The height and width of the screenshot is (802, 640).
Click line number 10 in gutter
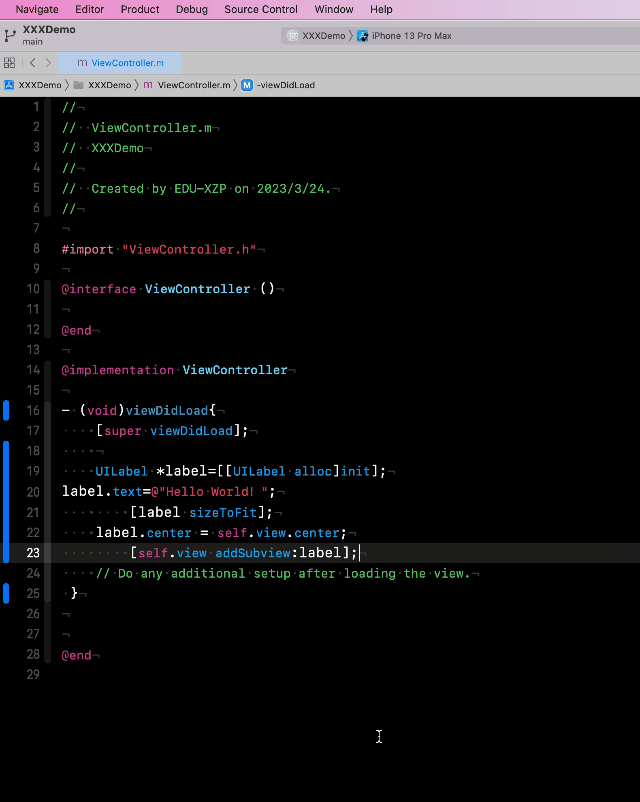pos(33,289)
